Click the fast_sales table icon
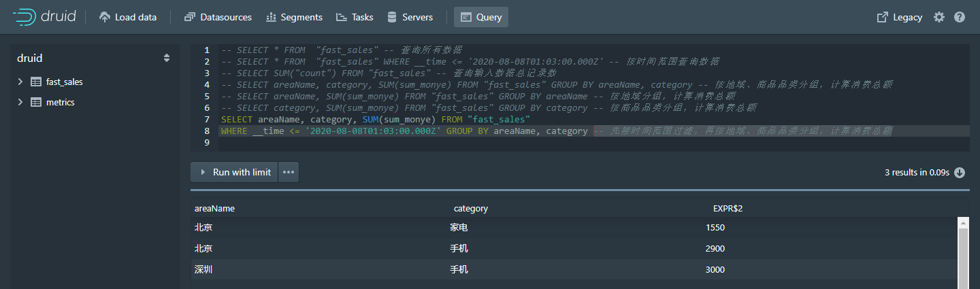The height and width of the screenshot is (289, 980). [x=36, y=82]
